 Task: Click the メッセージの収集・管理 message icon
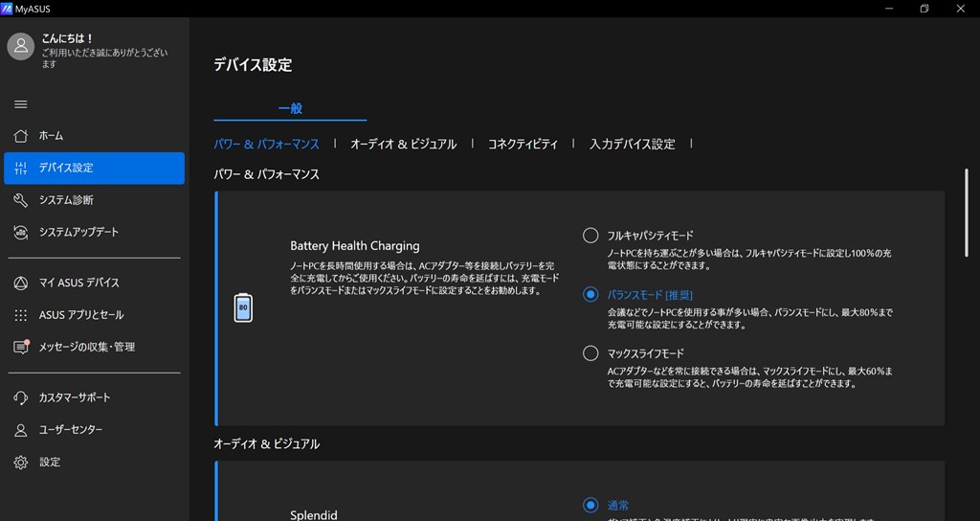click(21, 347)
